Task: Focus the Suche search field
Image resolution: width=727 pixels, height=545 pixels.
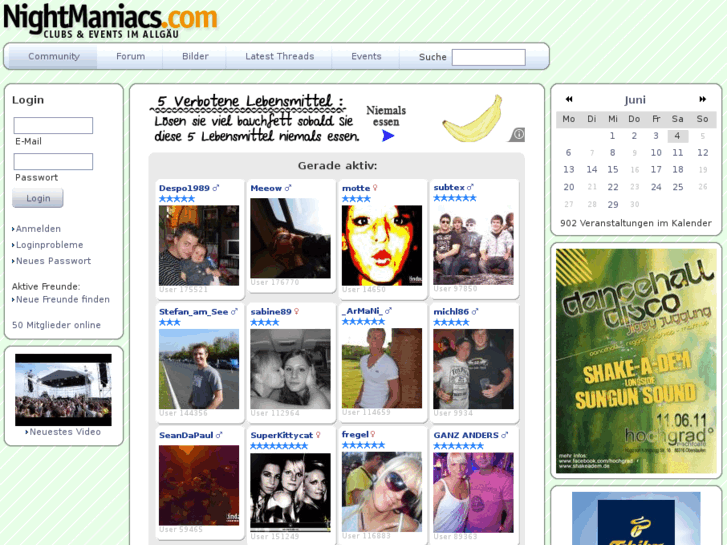Action: point(489,58)
